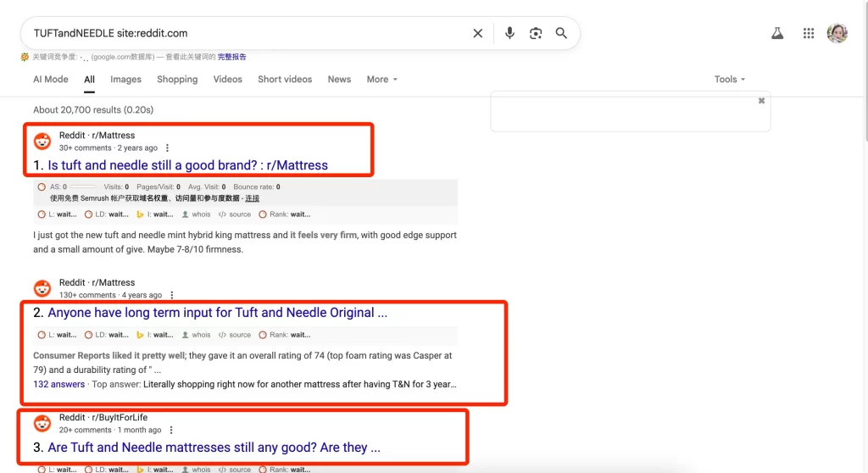This screenshot has width=868, height=473.
Task: Open the Short videos tab
Action: [x=285, y=79]
